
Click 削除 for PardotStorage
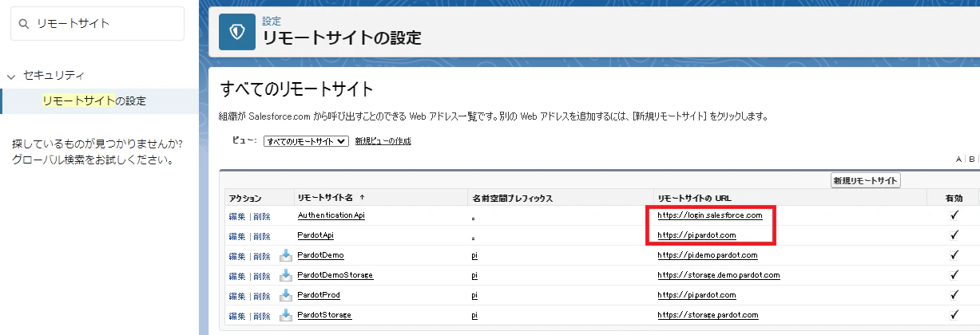[x=262, y=316]
